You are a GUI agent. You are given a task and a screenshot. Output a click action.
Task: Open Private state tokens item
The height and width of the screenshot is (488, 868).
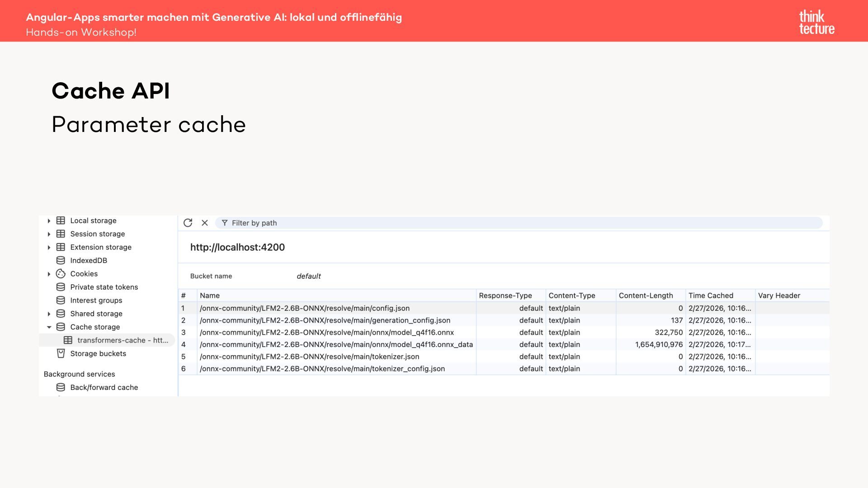(x=104, y=287)
